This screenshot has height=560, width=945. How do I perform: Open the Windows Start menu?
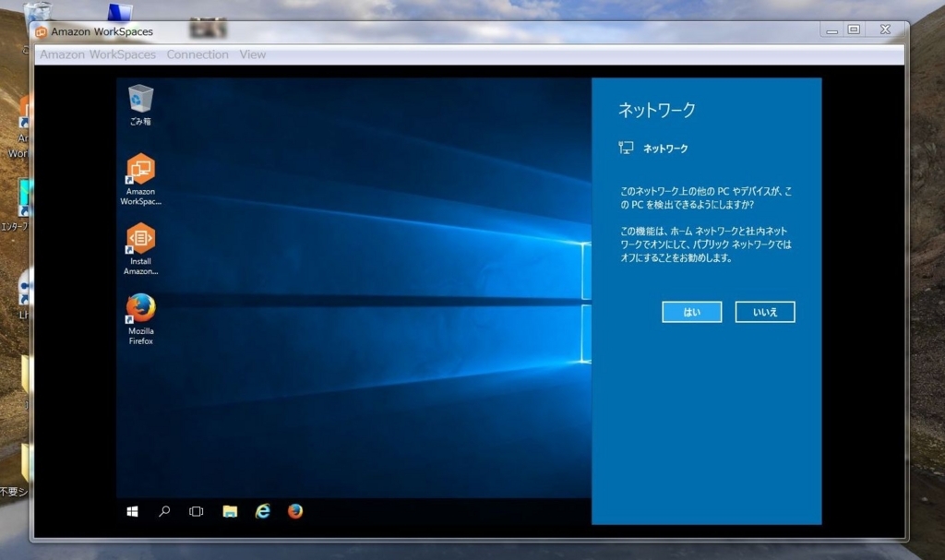pos(133,511)
